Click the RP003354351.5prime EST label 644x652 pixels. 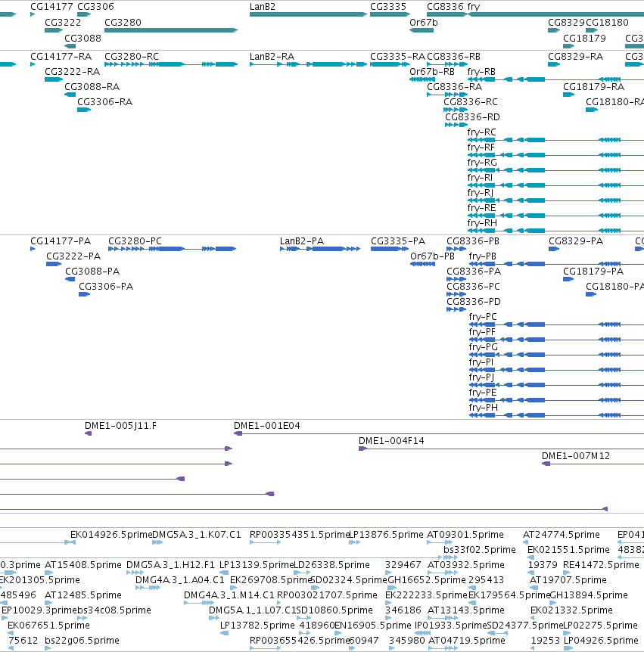click(299, 535)
